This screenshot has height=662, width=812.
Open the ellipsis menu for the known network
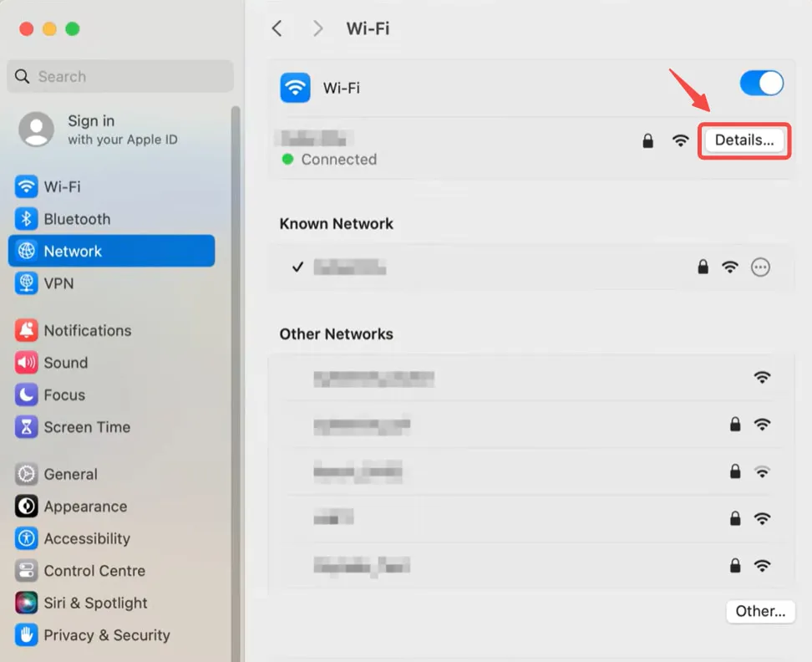760,267
